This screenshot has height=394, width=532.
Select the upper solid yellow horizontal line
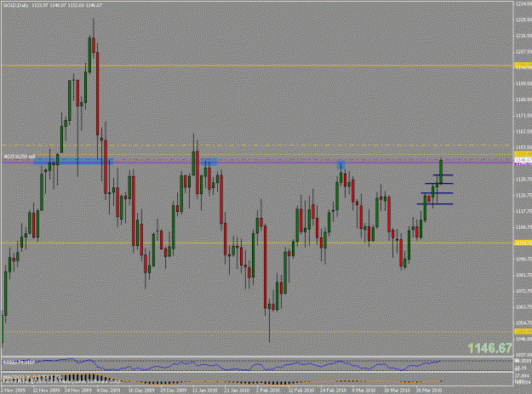pos(256,66)
